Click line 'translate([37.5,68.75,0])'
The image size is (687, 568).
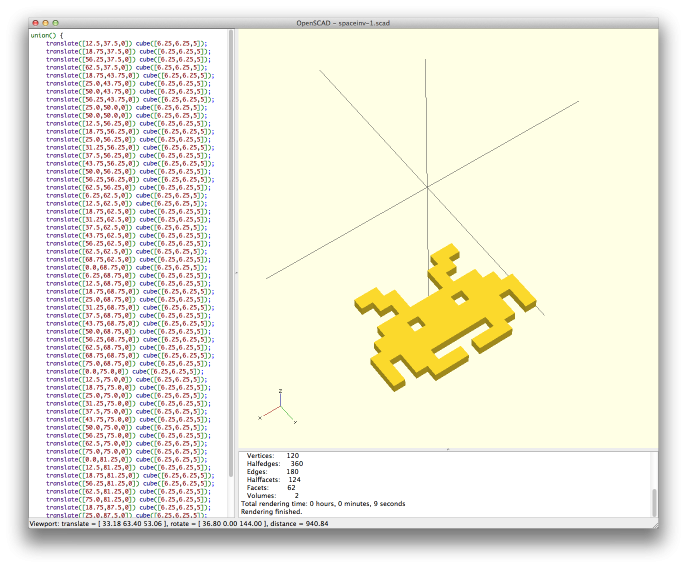click(x=128, y=316)
